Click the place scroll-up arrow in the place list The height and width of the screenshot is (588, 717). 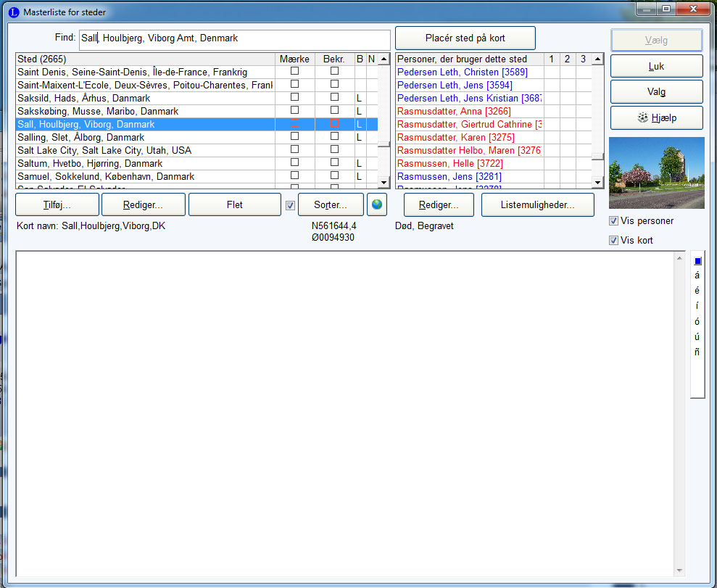point(384,59)
